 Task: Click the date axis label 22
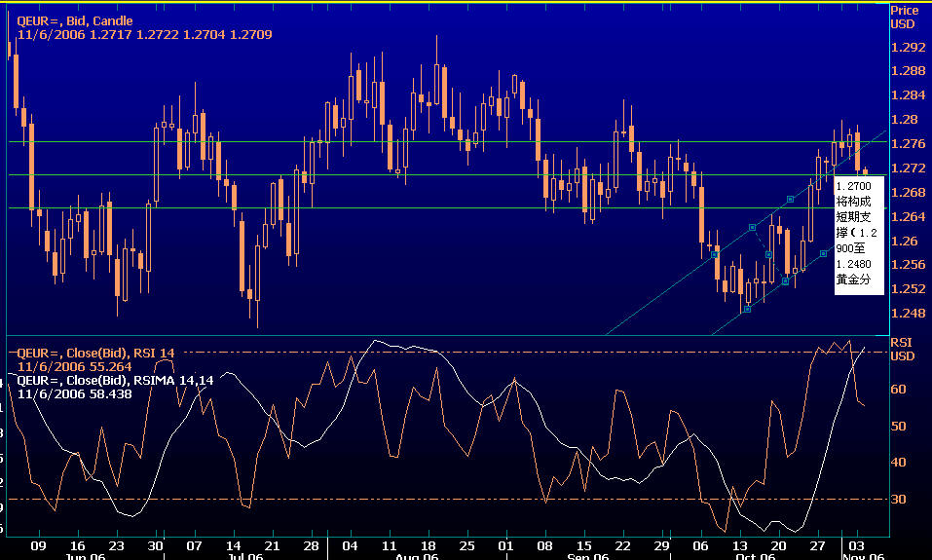(623, 546)
